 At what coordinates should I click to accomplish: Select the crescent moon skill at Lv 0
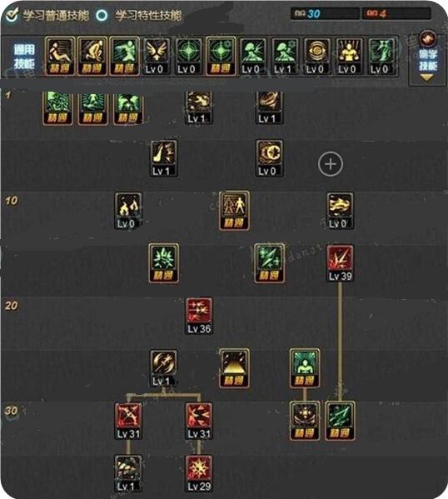click(x=269, y=158)
